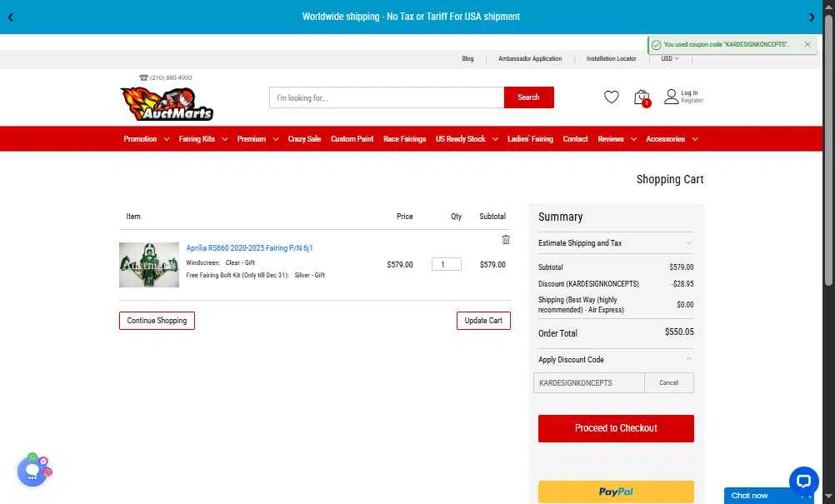
Task: Open the Contact page
Action: [575, 139]
